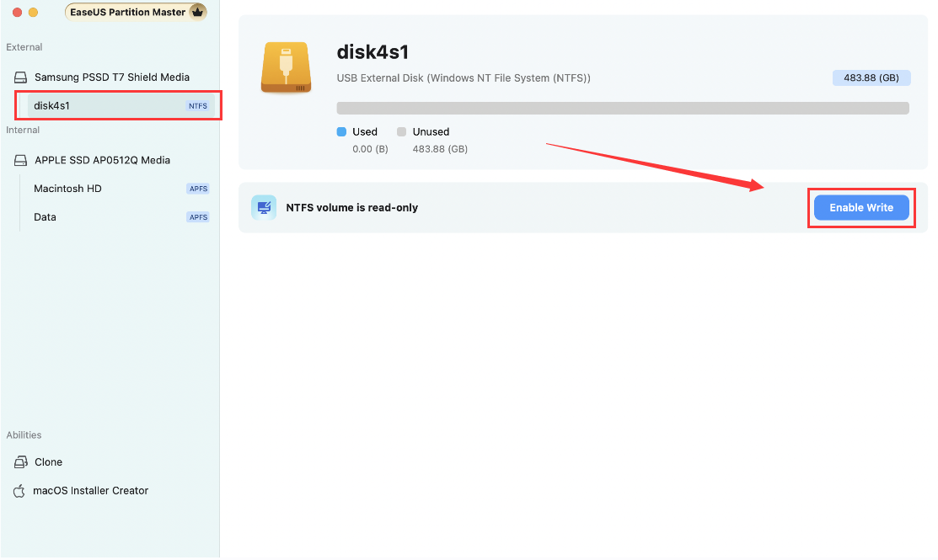Screen dimensions: 938x560
Task: Click APFS tag beside Macintosh HD
Action: coord(198,189)
